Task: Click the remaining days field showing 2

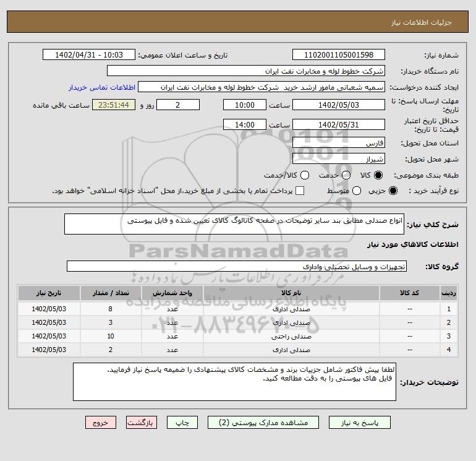Action: pos(178,105)
